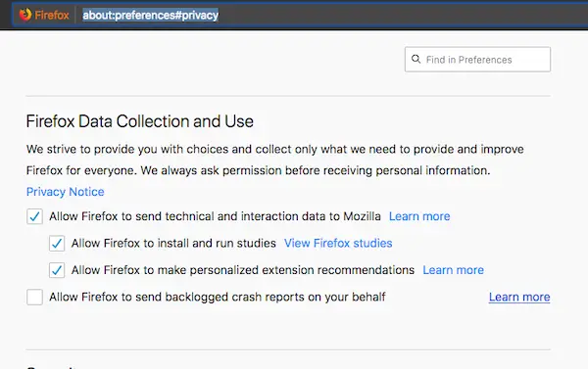This screenshot has width=588, height=369.
Task: Uncheck install and run studies
Action: (x=57, y=243)
